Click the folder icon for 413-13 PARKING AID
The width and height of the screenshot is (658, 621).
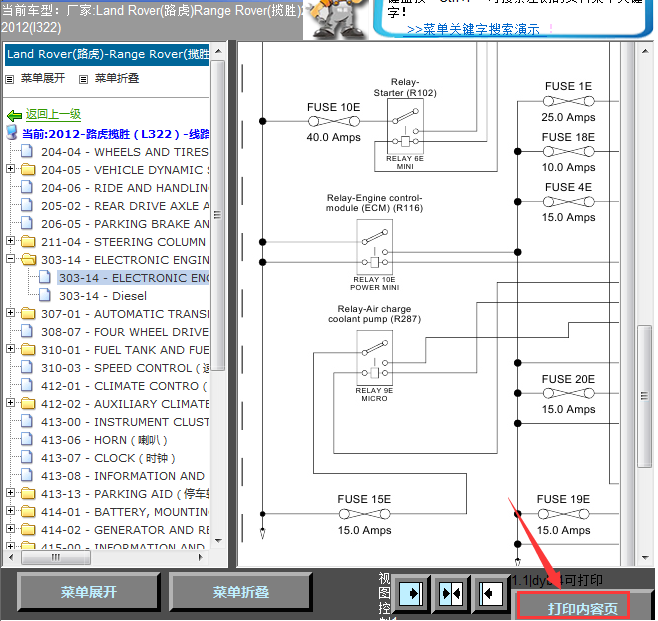tap(28, 493)
